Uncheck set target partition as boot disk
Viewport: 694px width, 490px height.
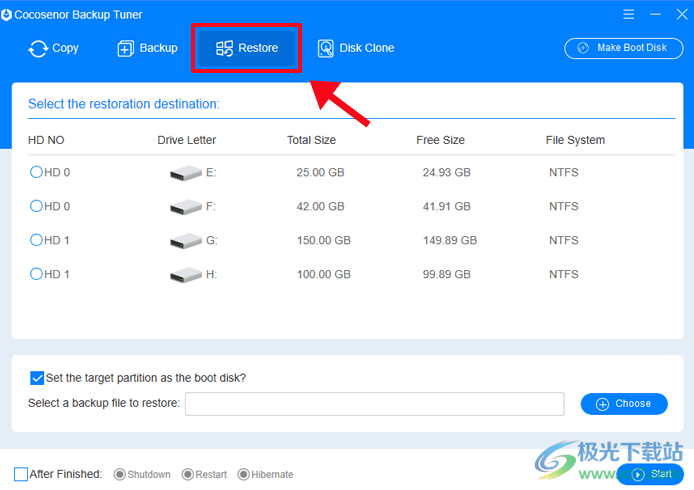click(37, 378)
